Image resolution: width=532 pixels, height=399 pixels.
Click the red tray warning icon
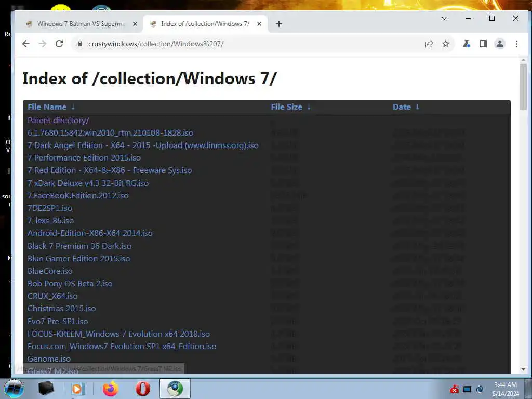pyautogui.click(x=454, y=389)
